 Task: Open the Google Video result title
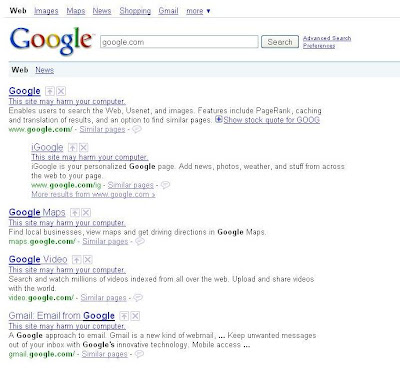click(38, 259)
